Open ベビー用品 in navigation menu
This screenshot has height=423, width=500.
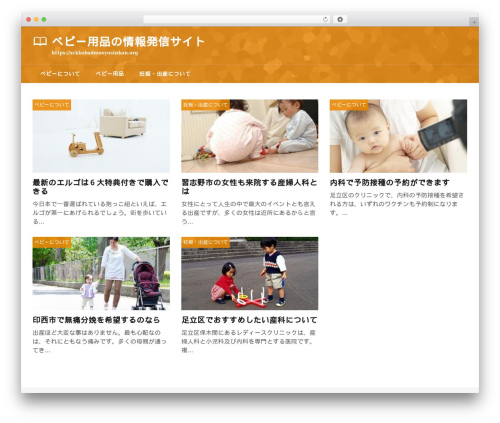tap(110, 74)
